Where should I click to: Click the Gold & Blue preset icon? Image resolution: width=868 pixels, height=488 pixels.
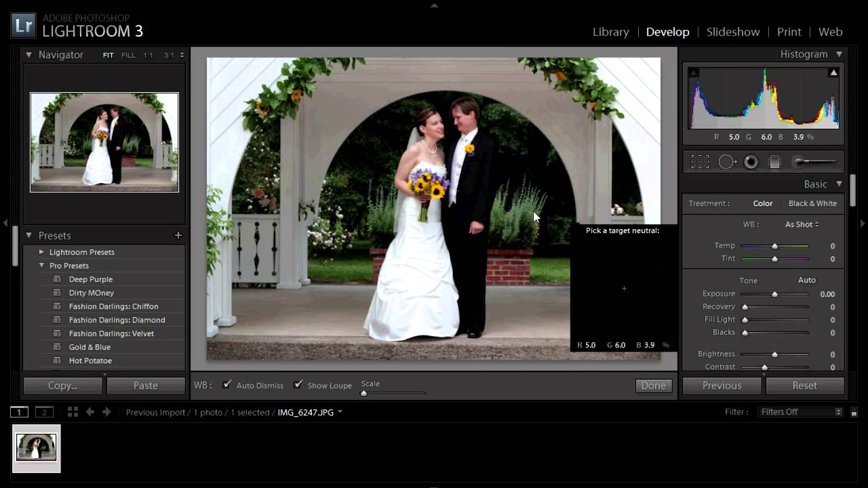click(x=58, y=347)
